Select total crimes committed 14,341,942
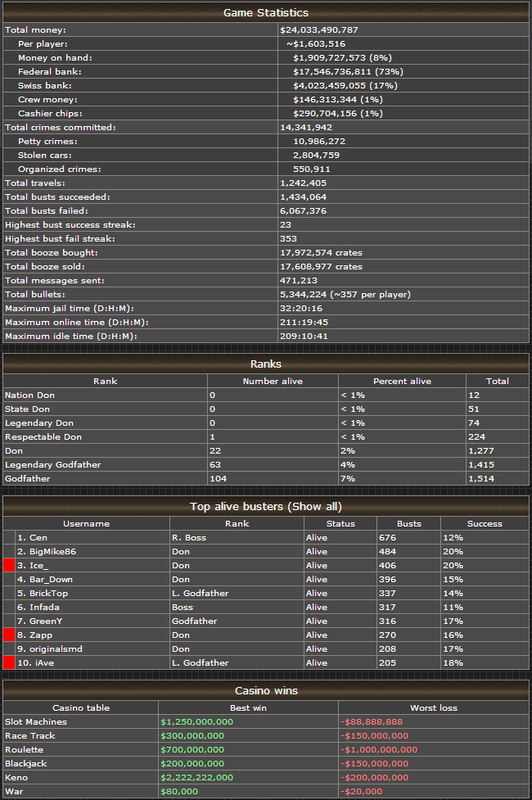Image resolution: width=532 pixels, height=800 pixels. [x=306, y=128]
